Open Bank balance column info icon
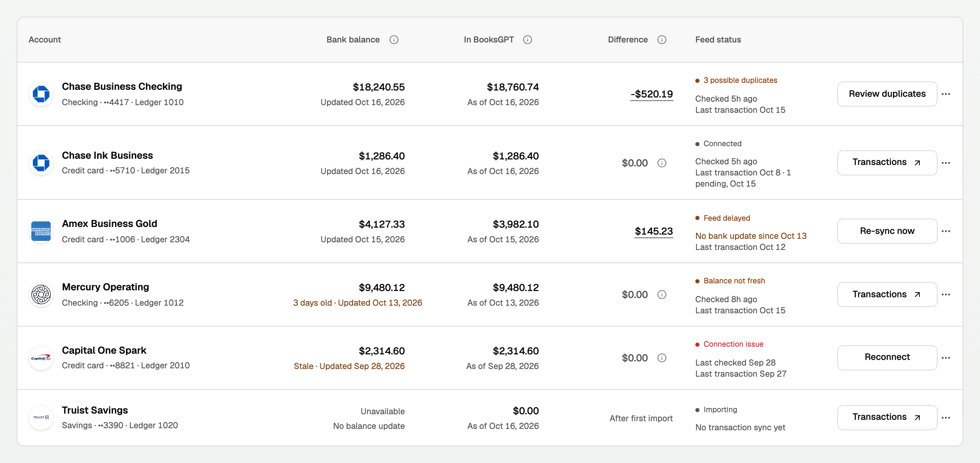This screenshot has height=463, width=980. 394,40
